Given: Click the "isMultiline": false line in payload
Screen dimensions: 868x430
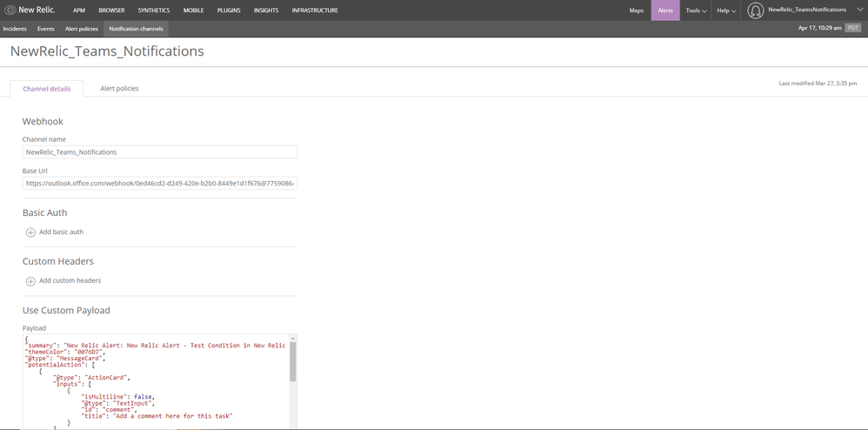Looking at the screenshot, I should 117,397.
